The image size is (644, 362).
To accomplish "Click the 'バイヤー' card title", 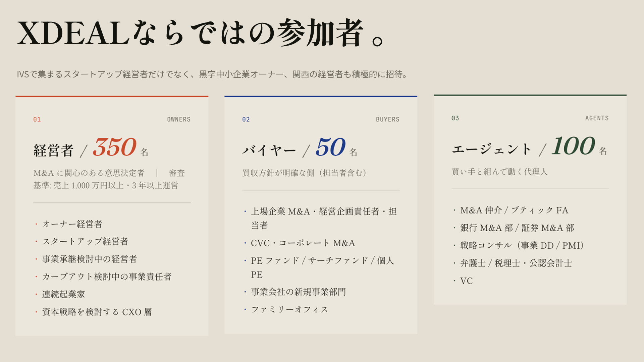I will pos(269,150).
